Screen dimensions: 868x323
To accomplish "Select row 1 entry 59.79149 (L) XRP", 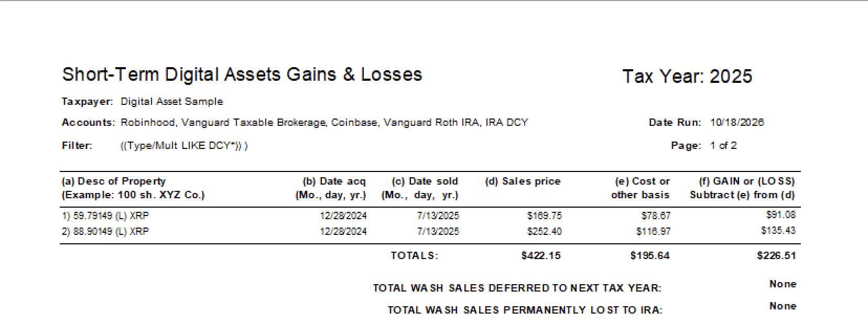I will pyautogui.click(x=105, y=216).
